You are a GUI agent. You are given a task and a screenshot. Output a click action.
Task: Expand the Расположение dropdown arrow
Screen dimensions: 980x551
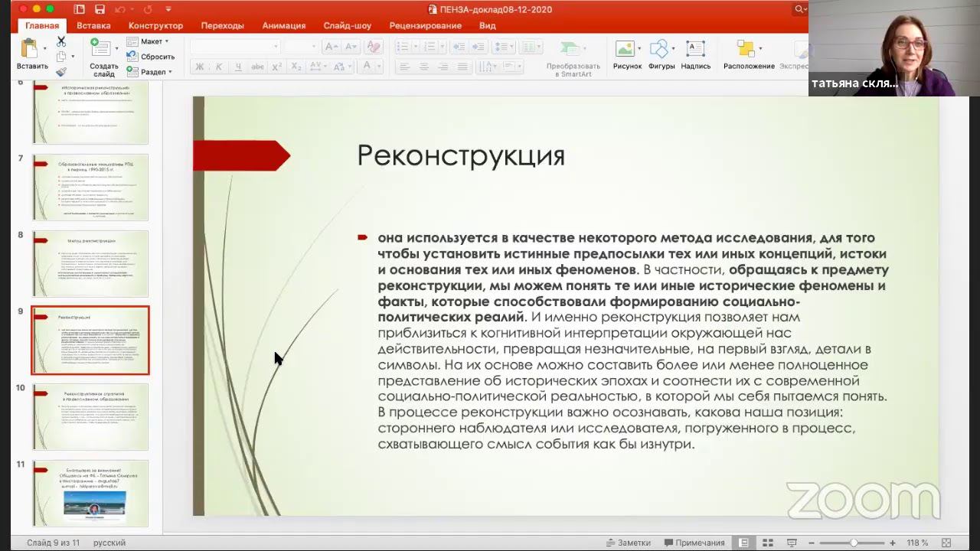point(759,49)
